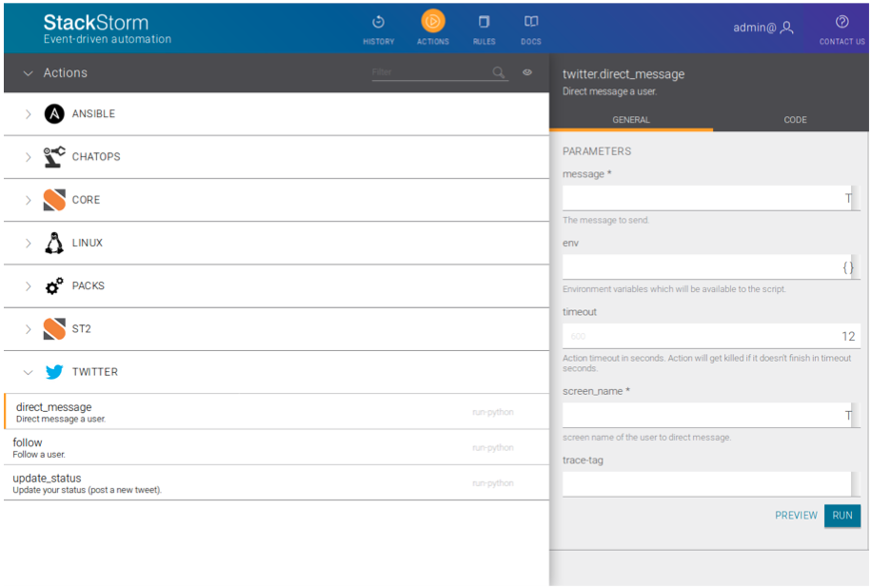The height and width of the screenshot is (588, 871).
Task: Open the History page icon
Action: (x=378, y=22)
